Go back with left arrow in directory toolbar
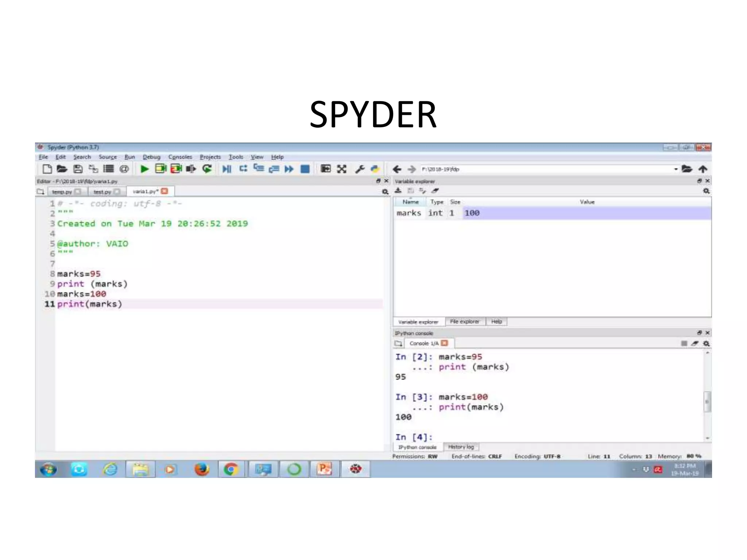 point(397,169)
